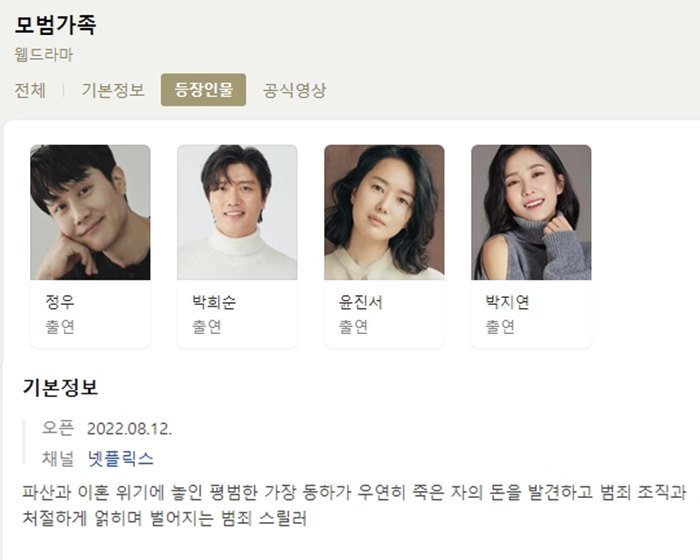The image size is (700, 560).
Task: Open the 윤진서 name link
Action: (361, 302)
